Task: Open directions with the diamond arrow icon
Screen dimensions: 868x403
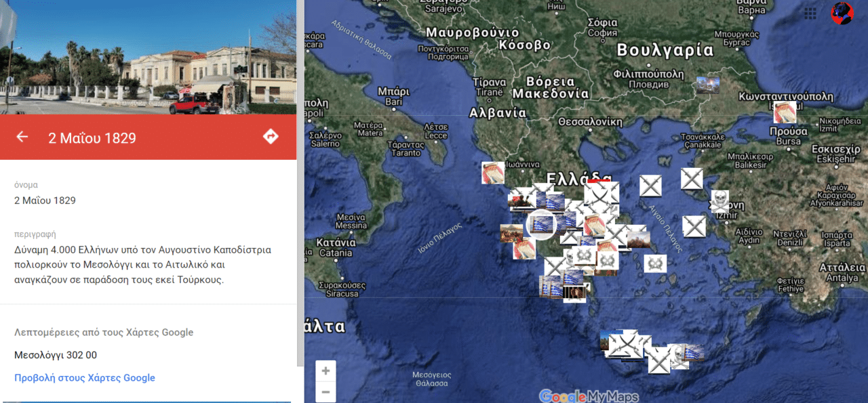Action: tap(271, 137)
